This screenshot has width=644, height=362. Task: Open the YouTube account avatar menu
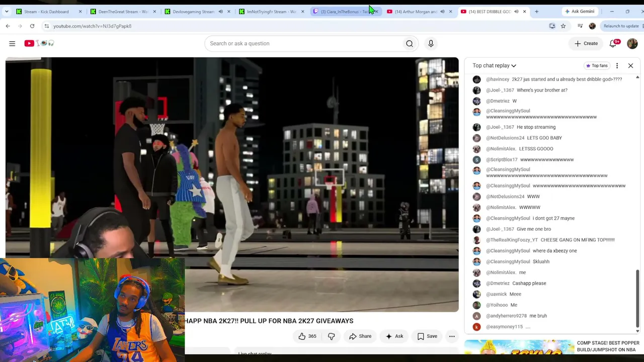tap(632, 43)
